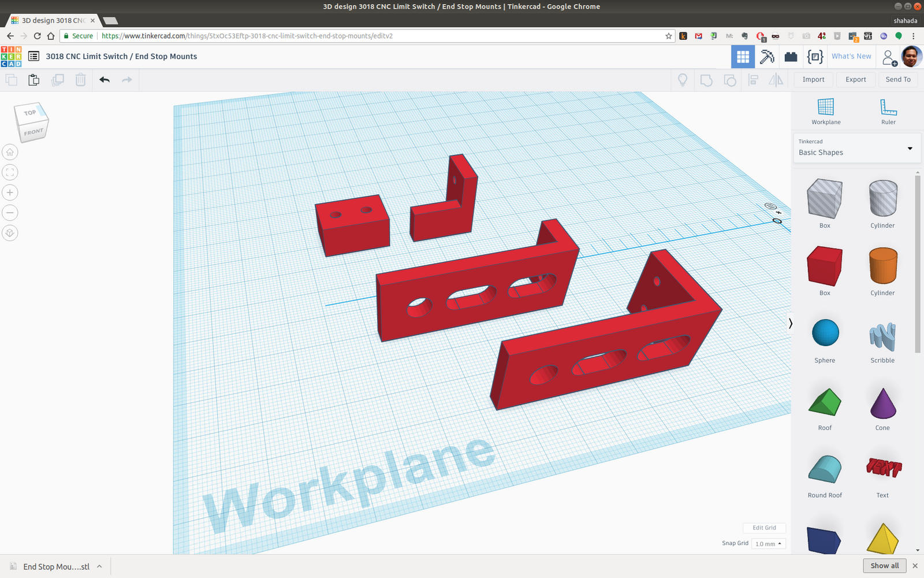The width and height of the screenshot is (924, 578).
Task: Undo the last action
Action: (x=105, y=80)
